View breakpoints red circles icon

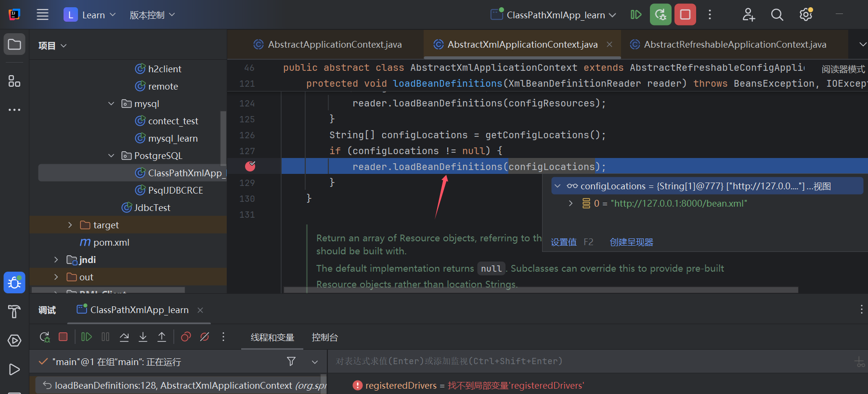[x=186, y=337]
